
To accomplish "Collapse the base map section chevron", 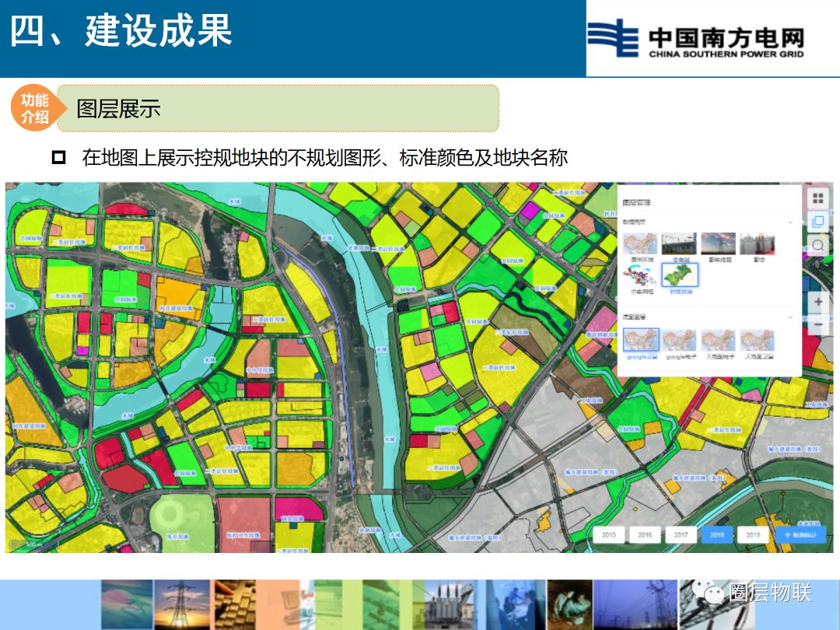I will click(x=789, y=317).
